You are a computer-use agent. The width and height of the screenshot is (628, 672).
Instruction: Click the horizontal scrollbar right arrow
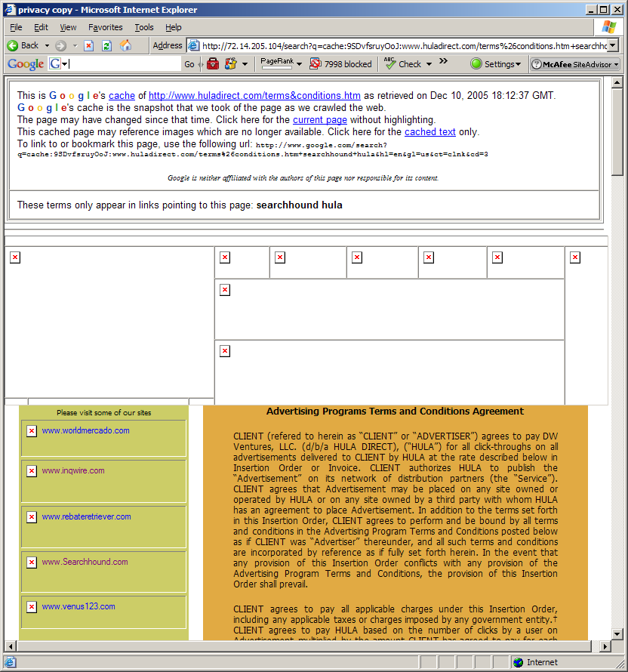[605, 646]
